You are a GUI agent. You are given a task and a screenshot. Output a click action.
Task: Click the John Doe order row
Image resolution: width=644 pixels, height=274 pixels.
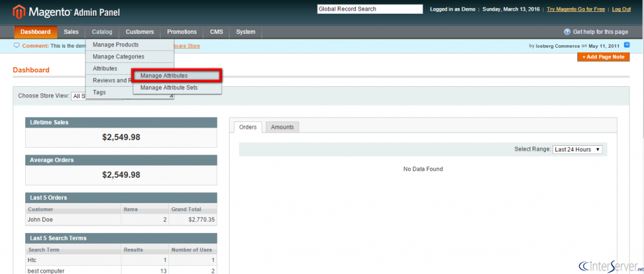(121, 220)
